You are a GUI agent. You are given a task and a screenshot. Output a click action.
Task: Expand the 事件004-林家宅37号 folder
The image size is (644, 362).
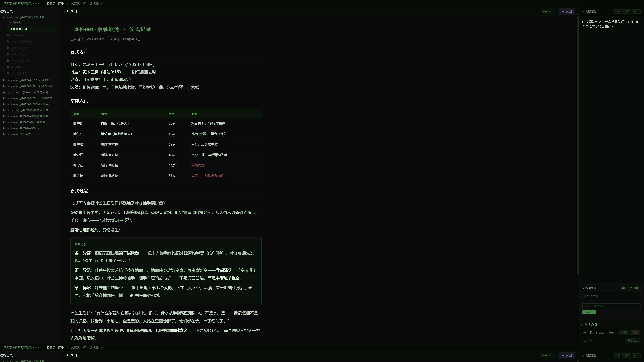point(4,92)
